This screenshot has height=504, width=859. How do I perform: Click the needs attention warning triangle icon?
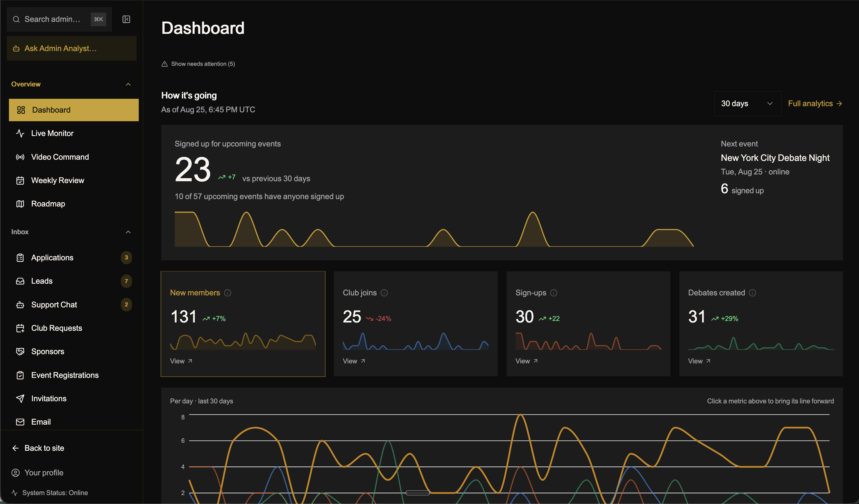tap(164, 64)
